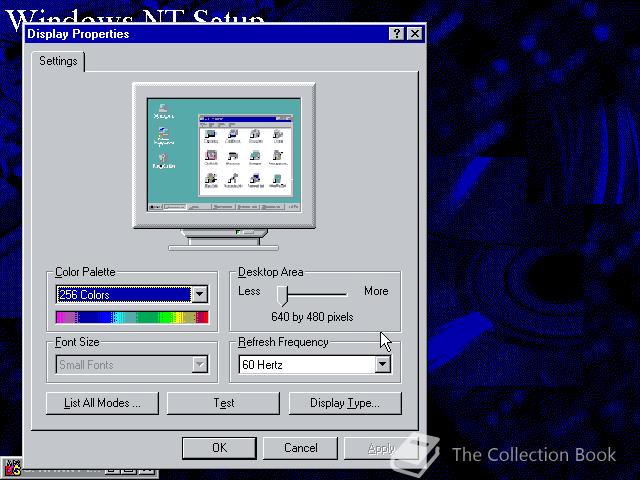Click the Font Size group label
The width and height of the screenshot is (640, 480).
[x=77, y=342]
